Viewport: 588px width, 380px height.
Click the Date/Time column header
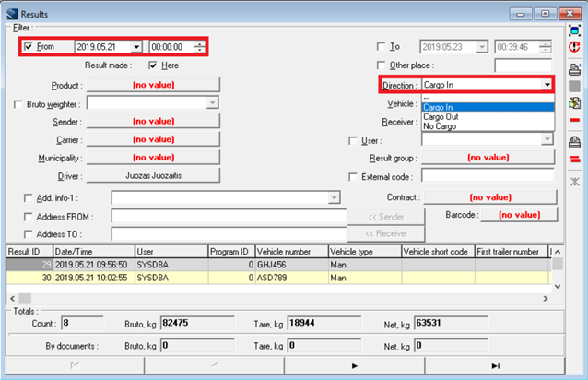tap(94, 252)
